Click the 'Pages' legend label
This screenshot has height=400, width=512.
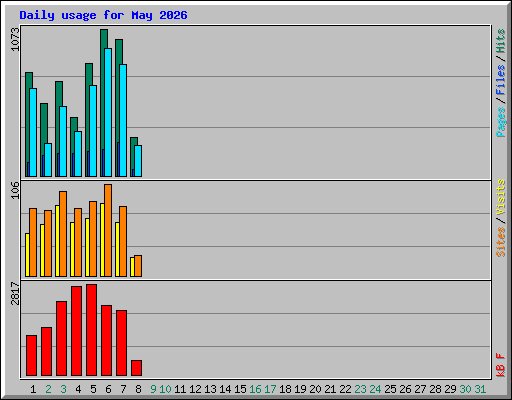point(501,122)
